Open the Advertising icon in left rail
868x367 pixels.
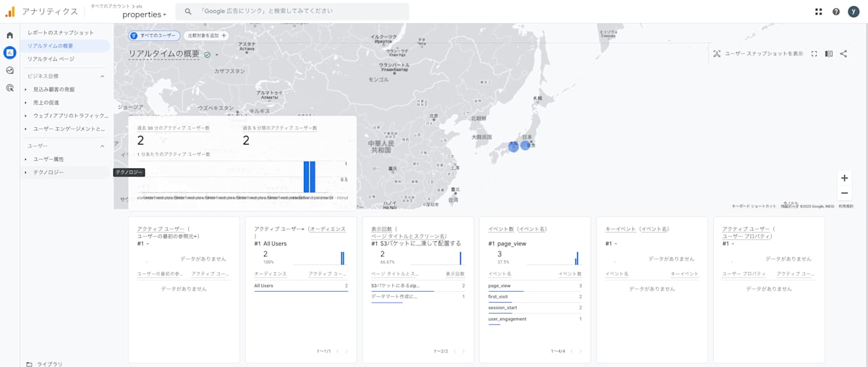click(9, 87)
